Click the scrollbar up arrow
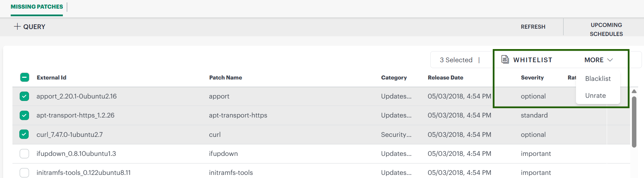Image resolution: width=644 pixels, height=178 pixels. [634, 91]
